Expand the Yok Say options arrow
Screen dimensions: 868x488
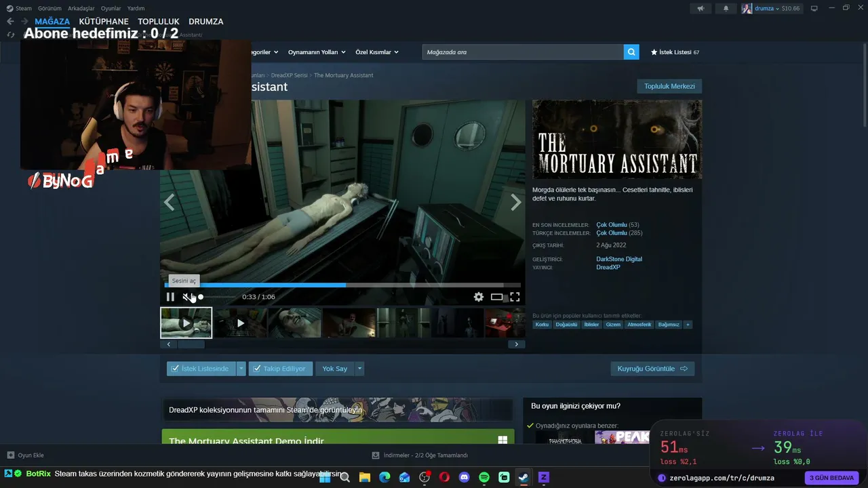(359, 369)
